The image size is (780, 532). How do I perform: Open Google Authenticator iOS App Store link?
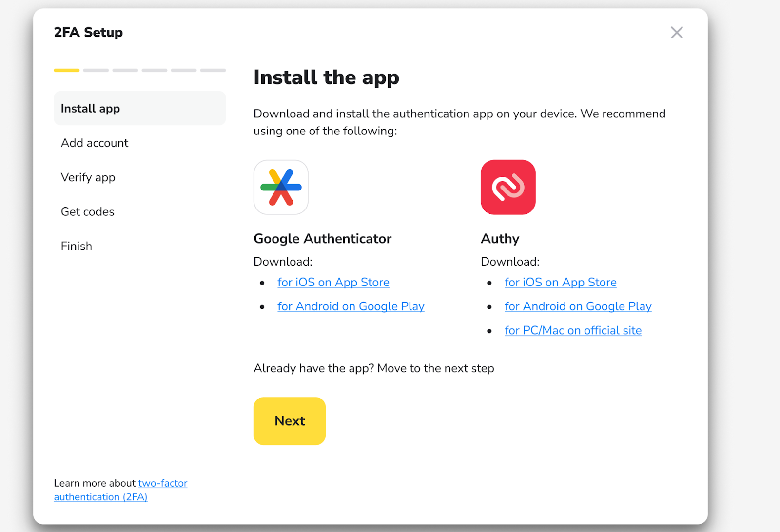(333, 283)
